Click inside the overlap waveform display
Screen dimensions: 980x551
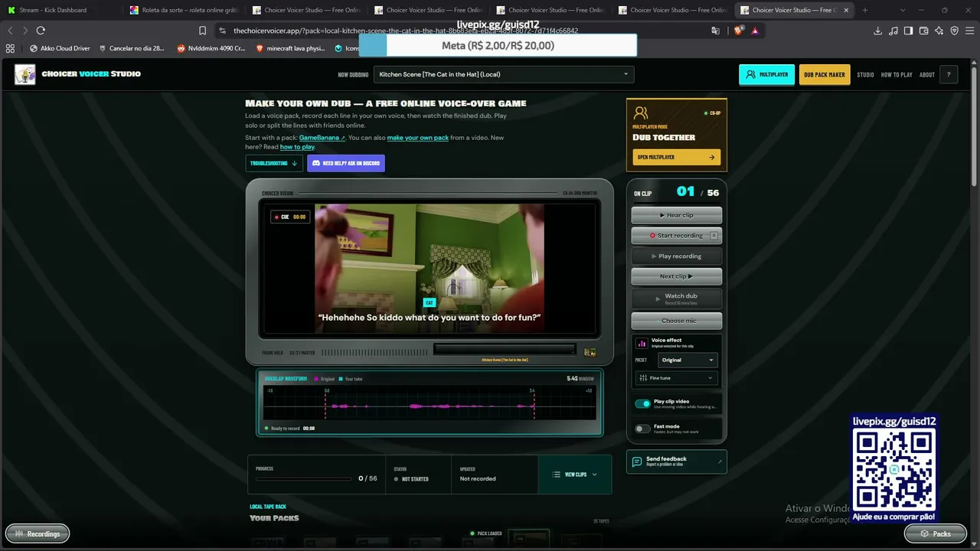[x=430, y=403]
